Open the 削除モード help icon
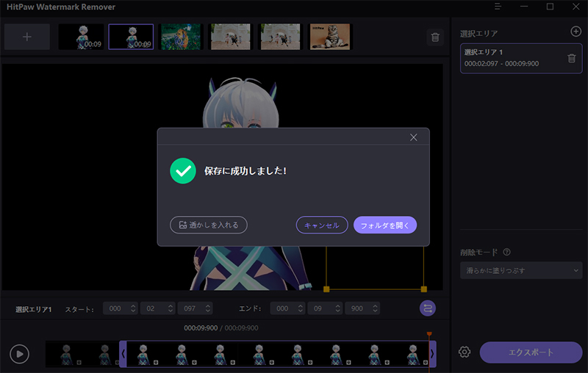Image resolution: width=588 pixels, height=373 pixels. pos(506,252)
